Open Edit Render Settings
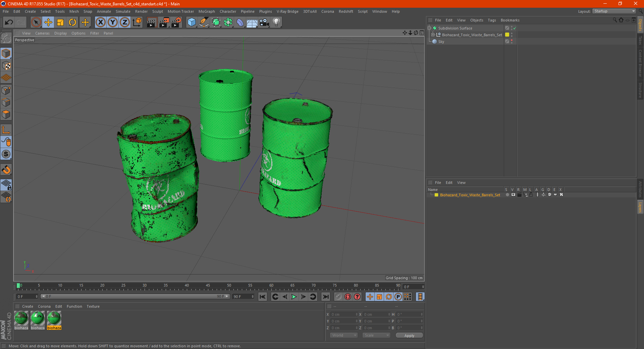This screenshot has height=349, width=644. 176,22
